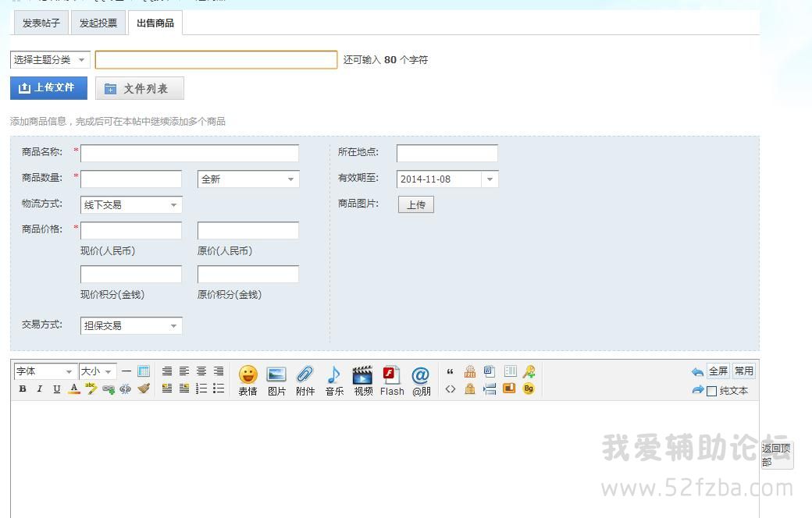Redo the last editor action
Screen dimensions: 812x518
(697, 389)
